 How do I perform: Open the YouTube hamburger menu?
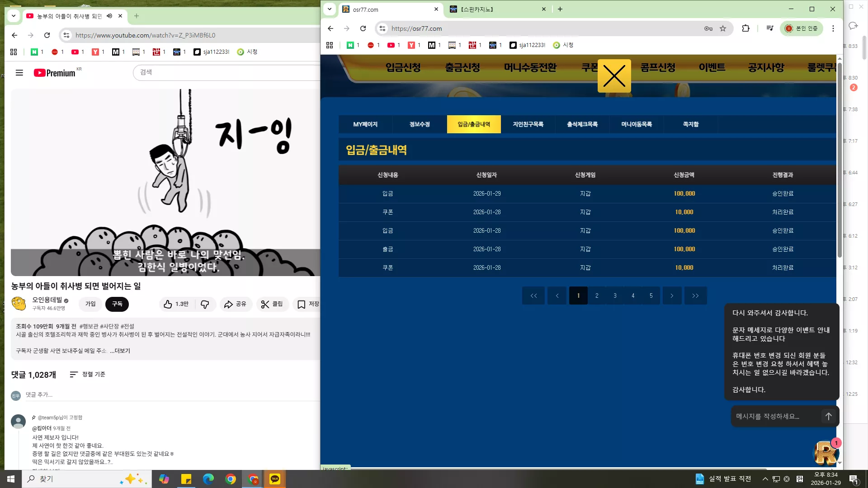click(x=19, y=73)
